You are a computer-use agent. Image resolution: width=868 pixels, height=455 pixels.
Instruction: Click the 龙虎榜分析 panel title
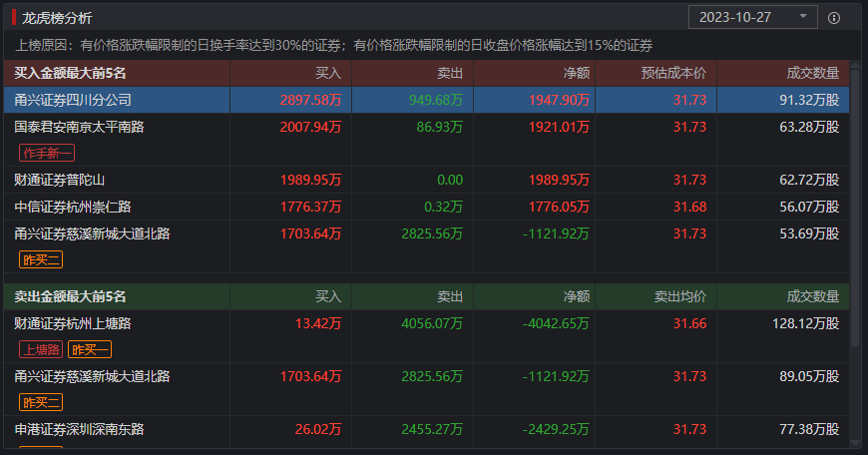(57, 18)
